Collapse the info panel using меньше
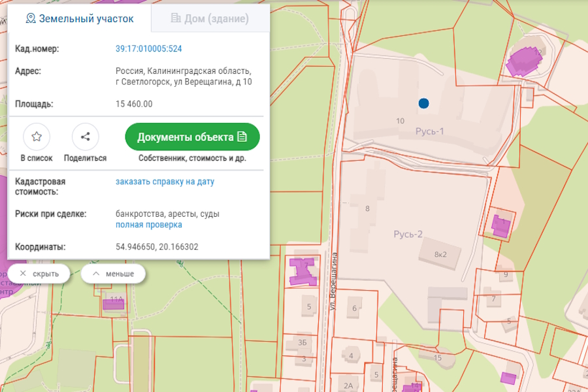The image size is (588, 392). click(x=112, y=274)
